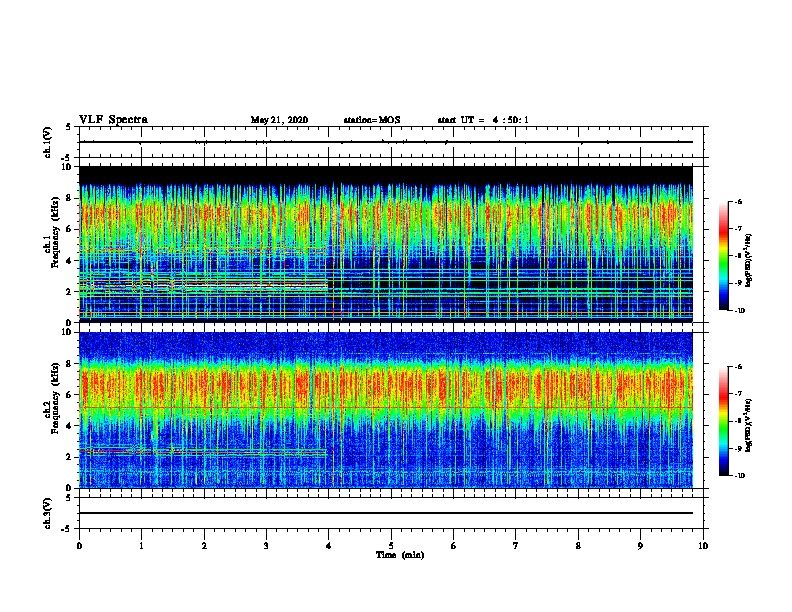The width and height of the screenshot is (792, 612).
Task: Click the ch.1 spectrogram panel
Action: click(x=386, y=244)
